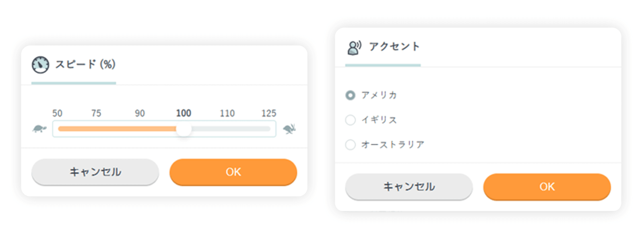
Task: Click the speedometer icon next to スピード
Action: click(x=41, y=64)
